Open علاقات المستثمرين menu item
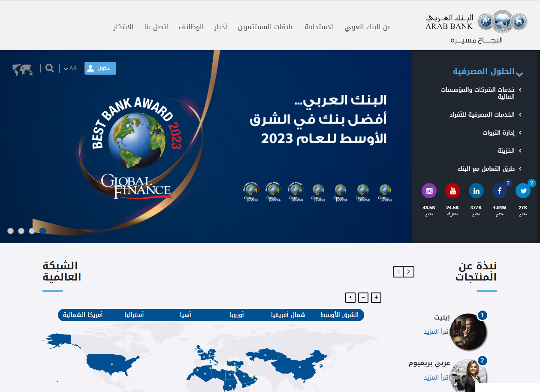540x392 pixels. [266, 27]
